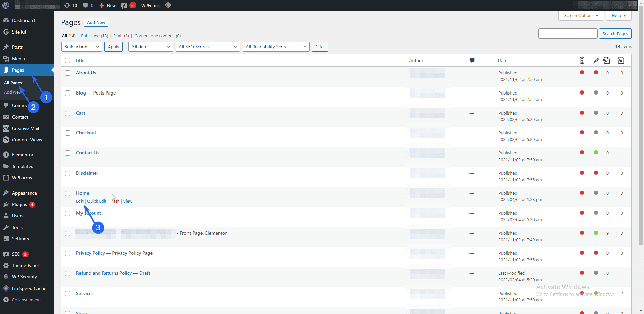Show the Cornerstone content filter view
This screenshot has width=644, height=314.
click(x=158, y=36)
